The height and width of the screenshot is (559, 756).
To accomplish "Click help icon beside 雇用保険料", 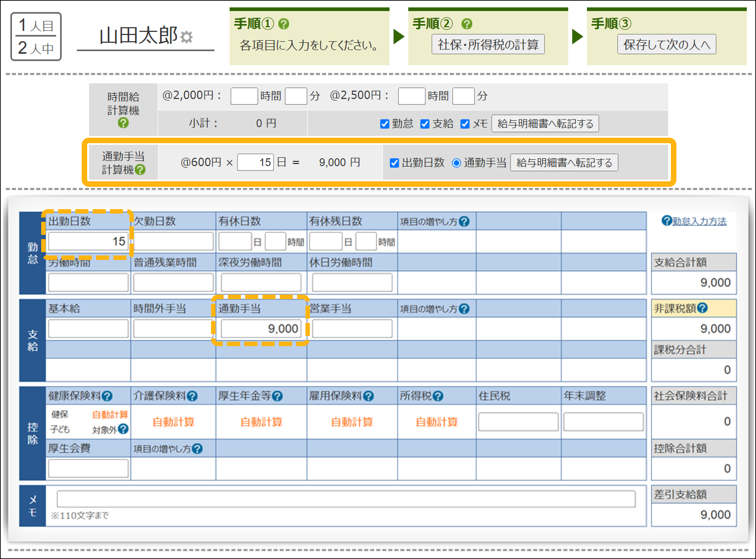I will (x=369, y=396).
